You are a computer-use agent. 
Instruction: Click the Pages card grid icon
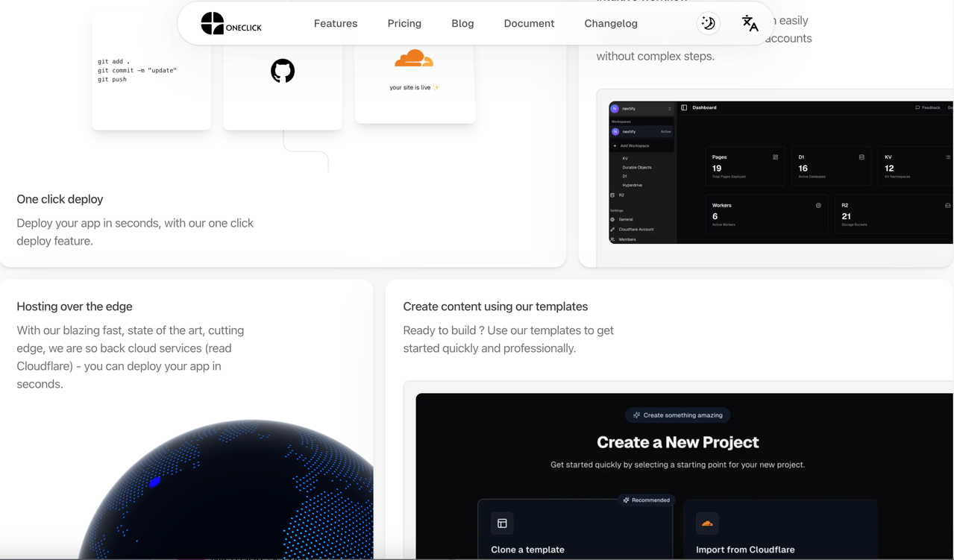coord(775,157)
